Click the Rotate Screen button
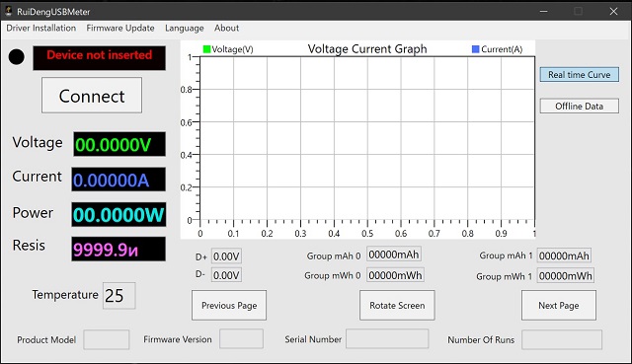This screenshot has width=632, height=364. click(x=397, y=305)
